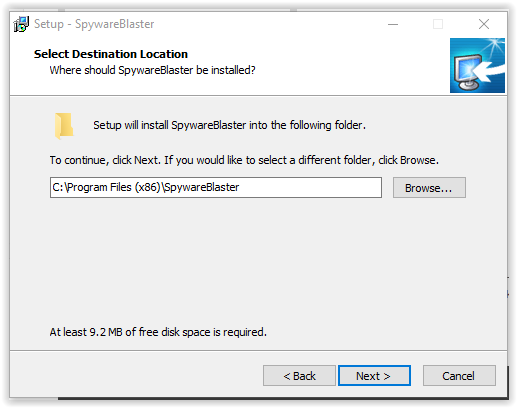This screenshot has width=517, height=408.
Task: Select the 'Select Destination Location' heading
Action: 111,54
